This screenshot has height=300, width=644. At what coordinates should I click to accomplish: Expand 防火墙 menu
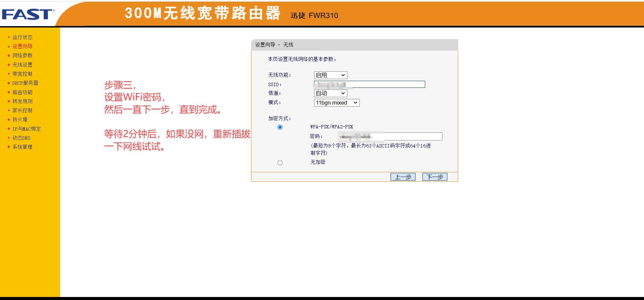point(20,119)
